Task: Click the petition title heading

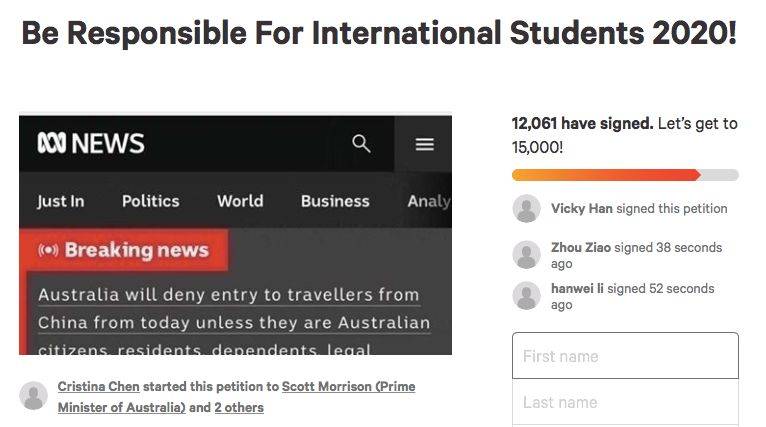Action: click(x=379, y=33)
